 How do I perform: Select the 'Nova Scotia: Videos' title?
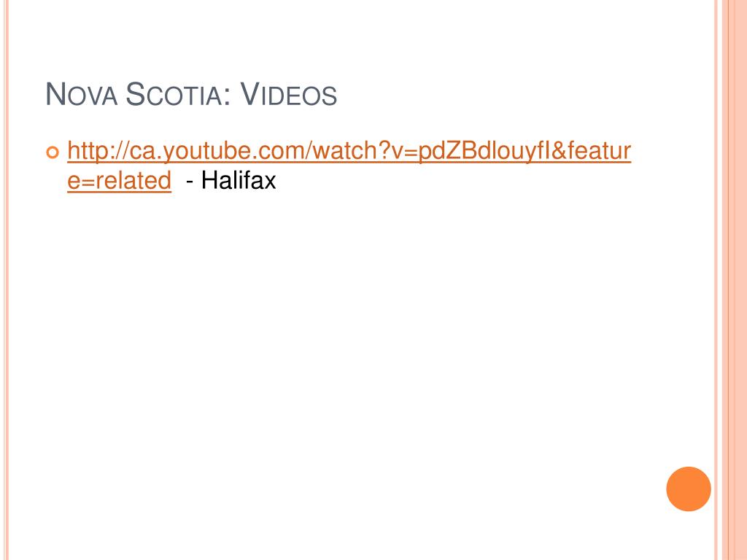click(191, 94)
